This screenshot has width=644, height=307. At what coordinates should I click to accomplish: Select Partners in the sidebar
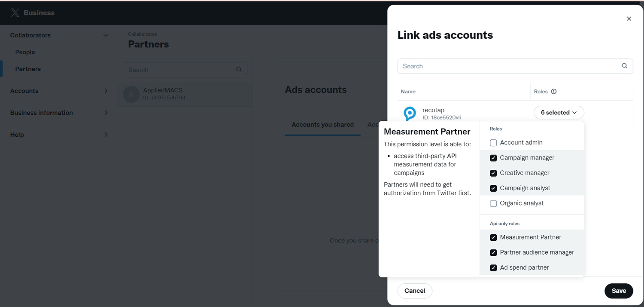(x=28, y=69)
